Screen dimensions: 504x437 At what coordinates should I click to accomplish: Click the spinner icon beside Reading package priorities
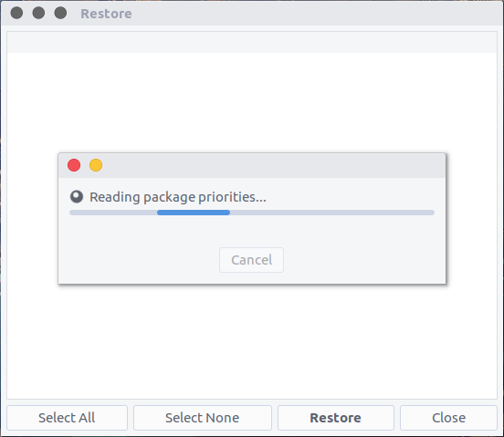[x=77, y=197]
